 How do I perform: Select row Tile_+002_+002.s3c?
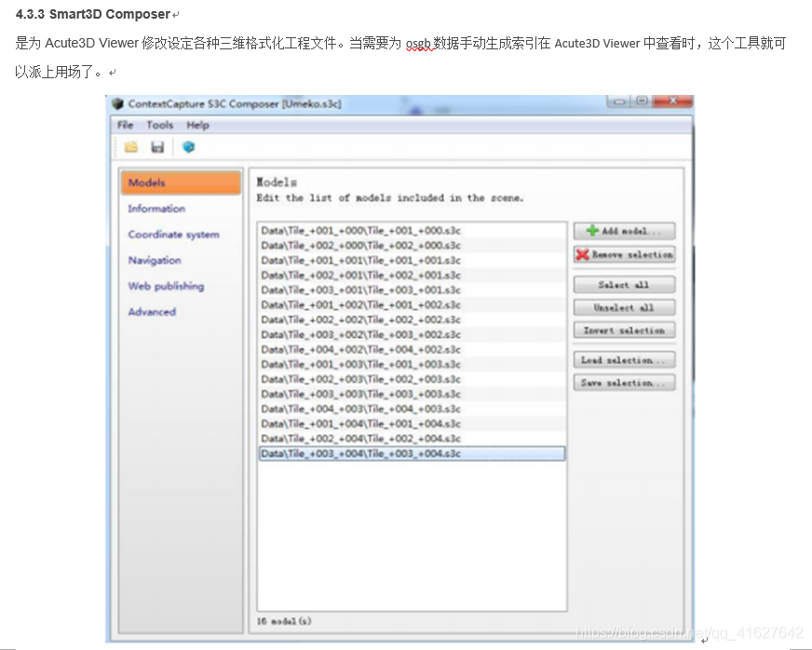(412, 320)
